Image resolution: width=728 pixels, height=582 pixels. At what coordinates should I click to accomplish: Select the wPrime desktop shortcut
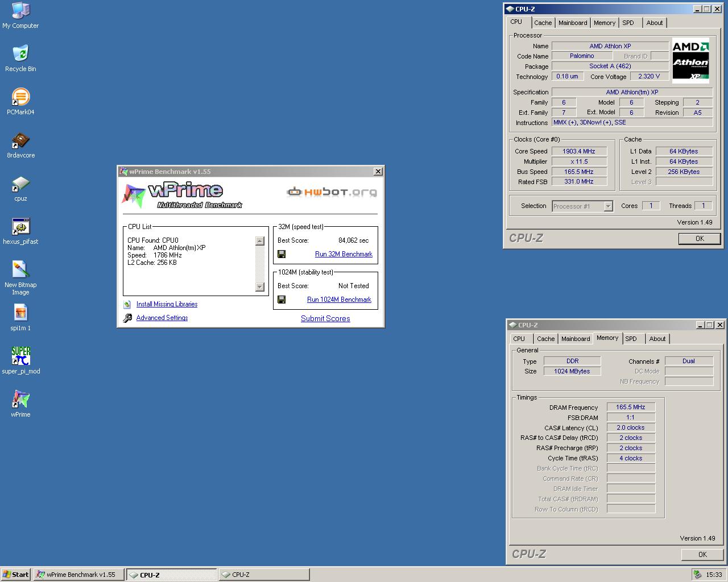tap(20, 404)
